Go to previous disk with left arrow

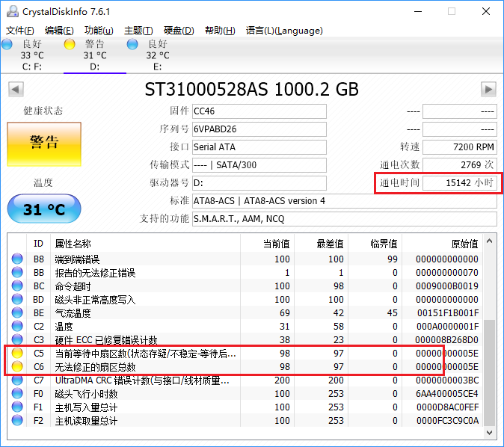[16, 90]
